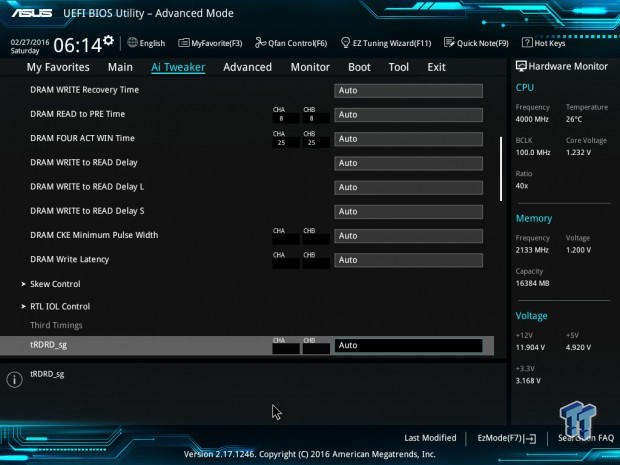Image resolution: width=620 pixels, height=465 pixels.
Task: Select DRAM WRITE Recovery Time label
Action: tap(85, 90)
